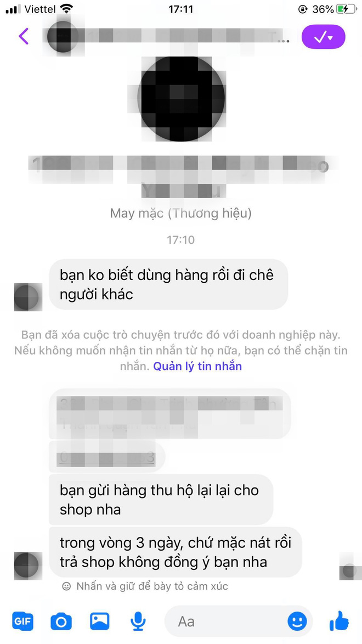
Task: Tap the message 'bạn gửi hàng thu hộ'
Action: click(x=161, y=500)
